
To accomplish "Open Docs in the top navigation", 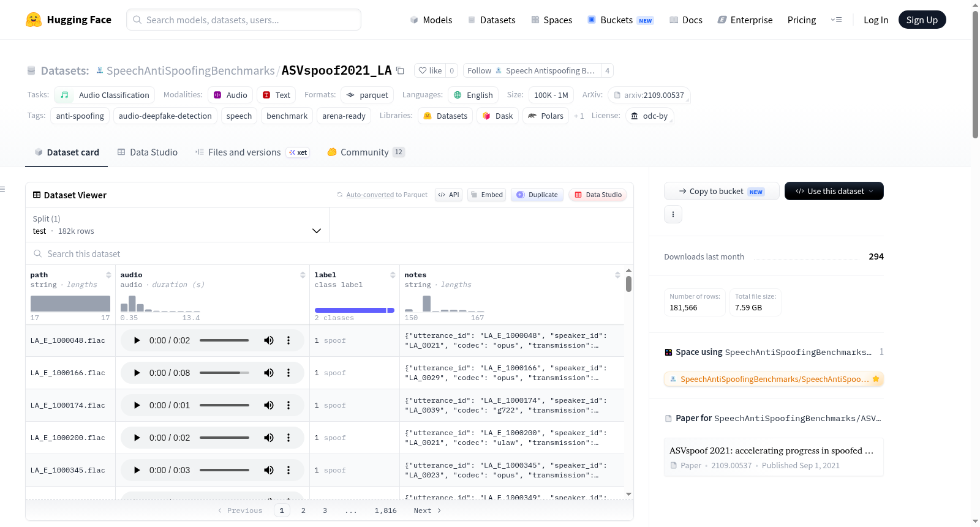I will (686, 20).
